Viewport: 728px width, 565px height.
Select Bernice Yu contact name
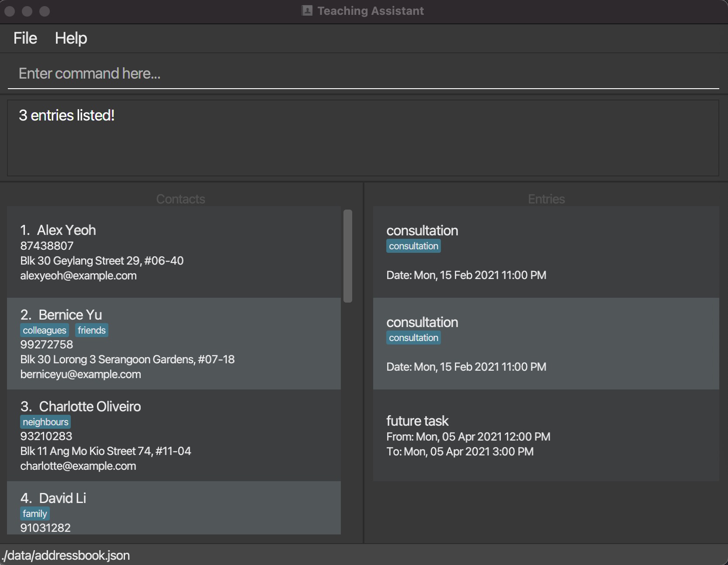[70, 315]
